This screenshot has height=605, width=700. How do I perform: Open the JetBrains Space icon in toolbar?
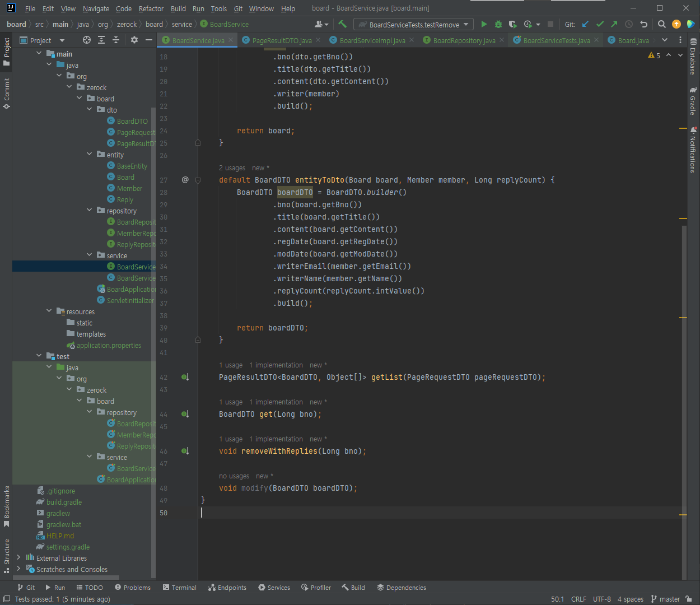tap(691, 24)
